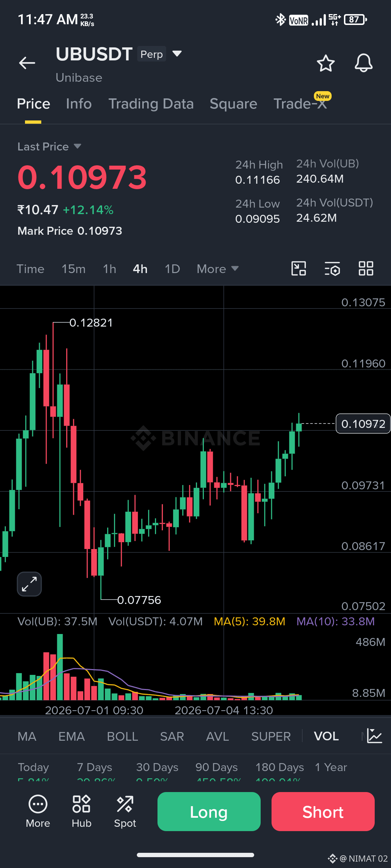The width and height of the screenshot is (391, 868).
Task: Open UBUSDT pair selector dropdown arrow
Action: tap(177, 54)
